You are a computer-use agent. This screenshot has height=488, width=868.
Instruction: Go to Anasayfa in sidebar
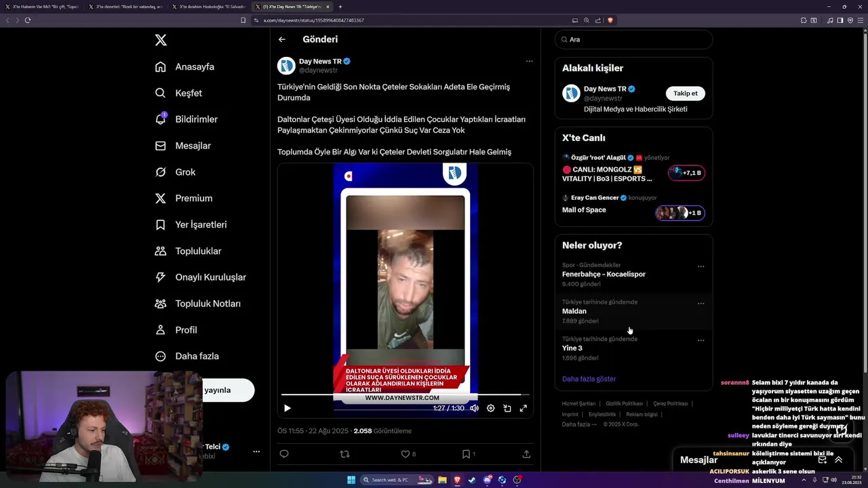tap(184, 66)
